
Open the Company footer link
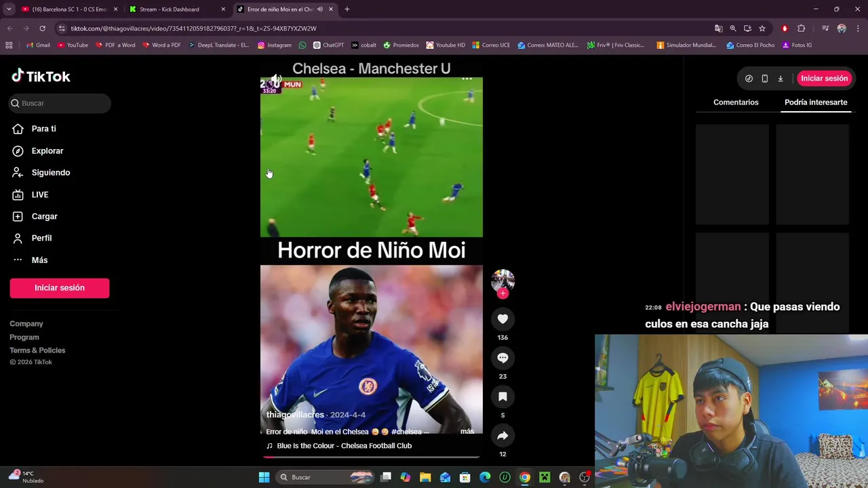pyautogui.click(x=26, y=324)
